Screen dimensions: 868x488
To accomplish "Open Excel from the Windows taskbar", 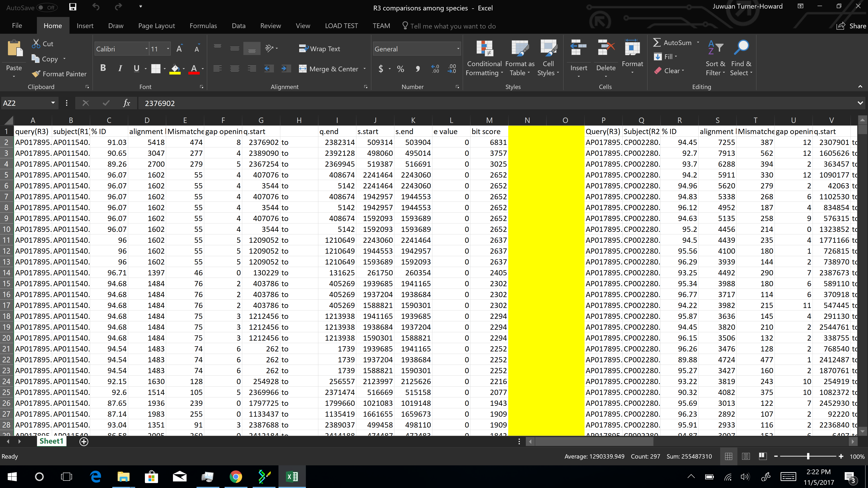I will [292, 476].
